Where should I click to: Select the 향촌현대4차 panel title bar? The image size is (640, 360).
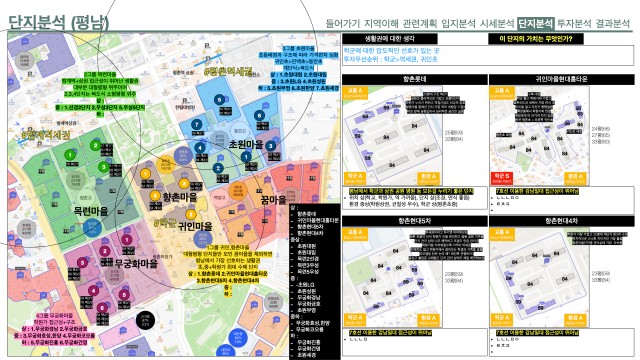pos(562,221)
